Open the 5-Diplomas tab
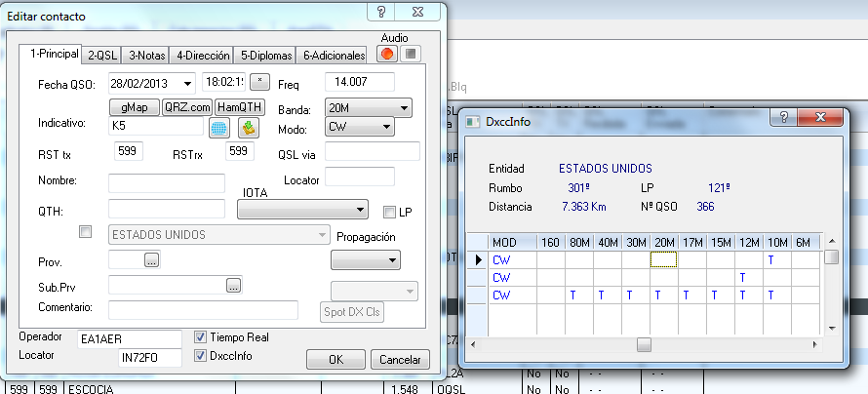Image resolution: width=868 pixels, height=394 pixels. [x=266, y=56]
